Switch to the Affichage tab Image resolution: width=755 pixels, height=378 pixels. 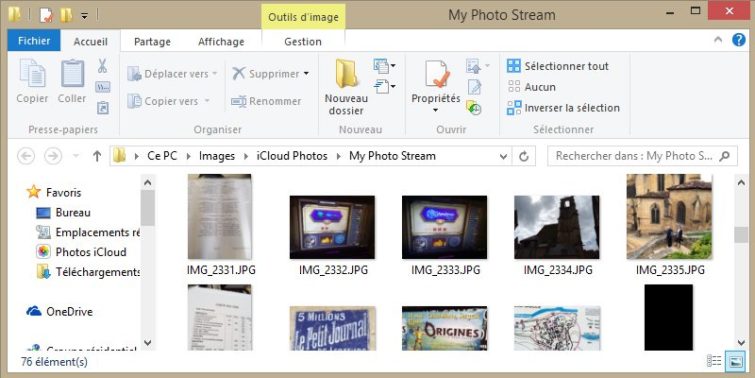click(x=221, y=41)
